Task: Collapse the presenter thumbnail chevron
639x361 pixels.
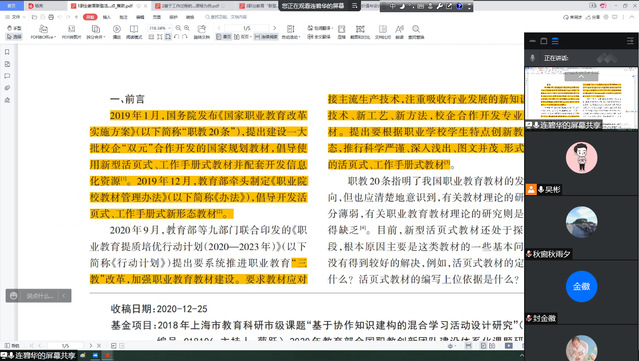Action: (x=581, y=76)
